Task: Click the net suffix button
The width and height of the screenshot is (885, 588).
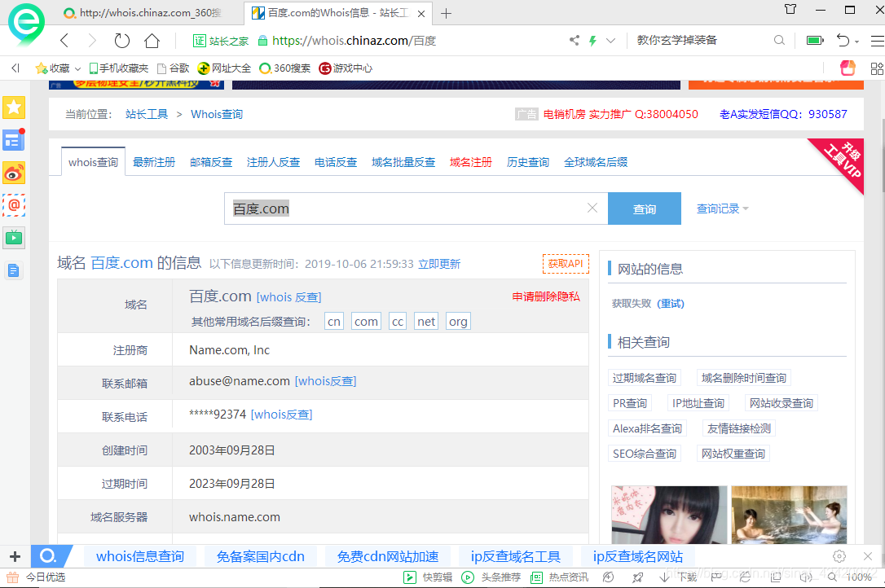Action: tap(426, 322)
